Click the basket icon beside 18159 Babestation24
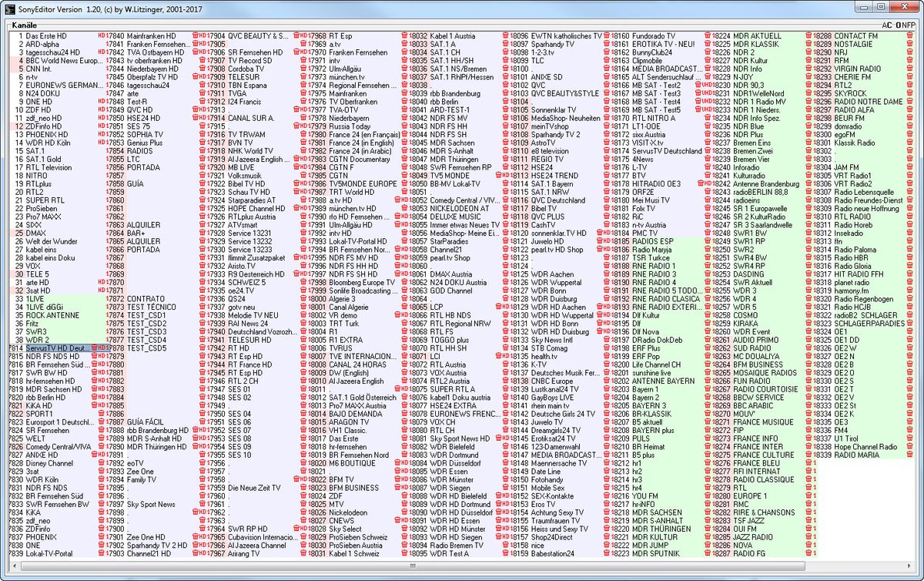 coord(505,553)
